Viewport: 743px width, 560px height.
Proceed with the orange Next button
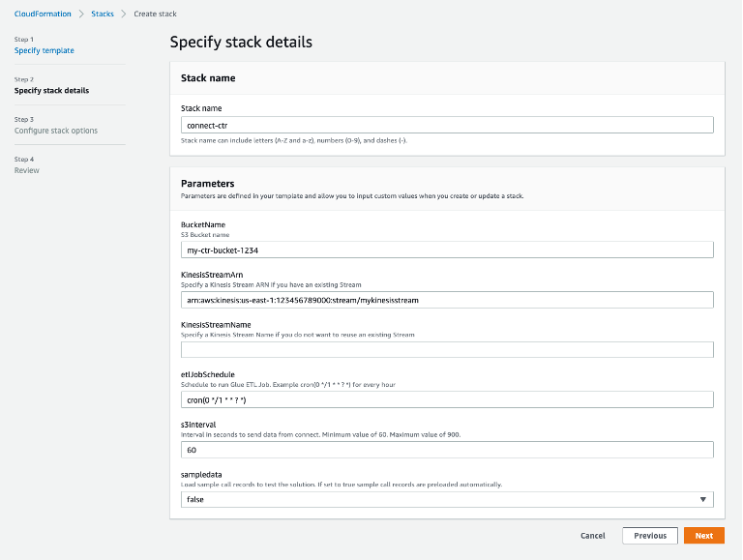tap(703, 536)
